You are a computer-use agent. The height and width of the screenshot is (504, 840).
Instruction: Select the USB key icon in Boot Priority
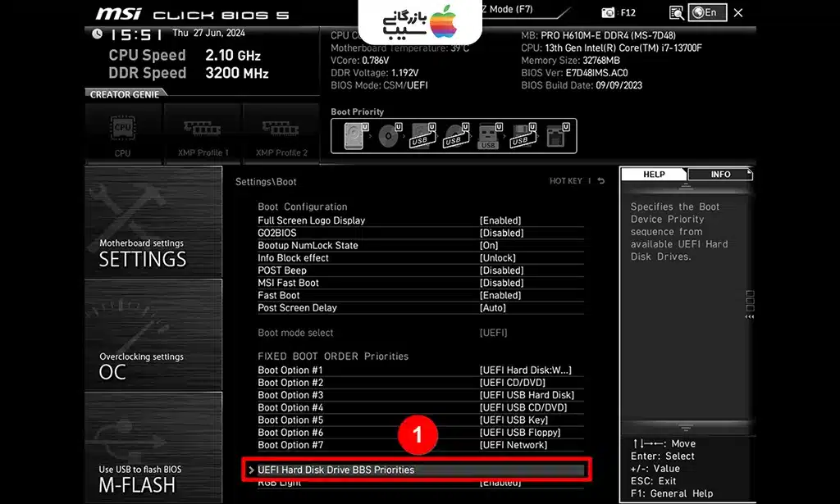click(x=490, y=136)
